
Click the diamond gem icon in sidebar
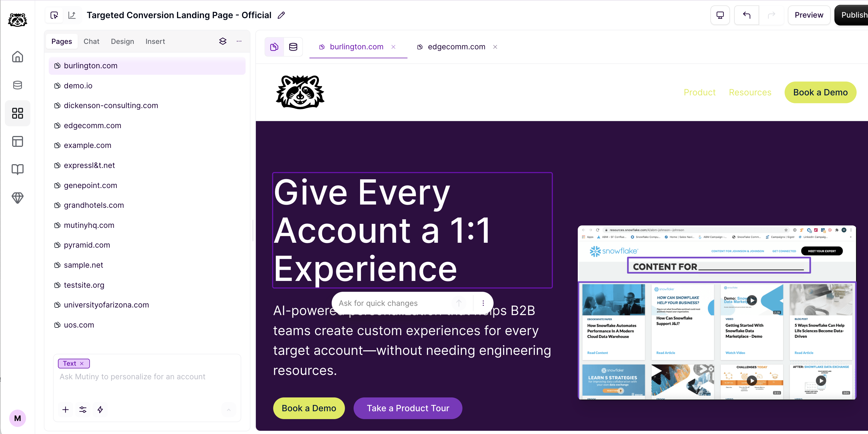pos(18,197)
